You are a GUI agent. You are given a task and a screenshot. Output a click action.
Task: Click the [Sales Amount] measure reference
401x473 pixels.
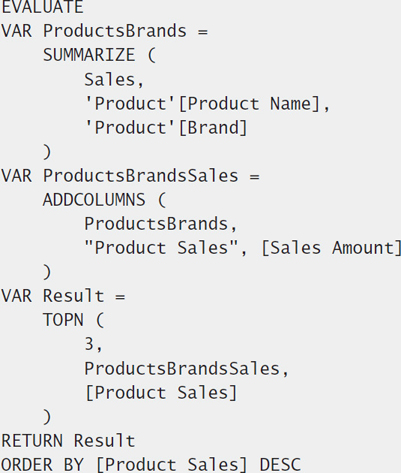(x=331, y=248)
